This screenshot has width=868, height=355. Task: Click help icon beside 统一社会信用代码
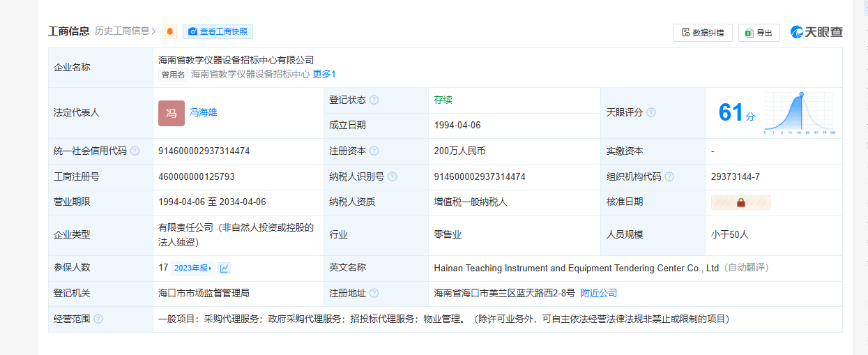(135, 151)
